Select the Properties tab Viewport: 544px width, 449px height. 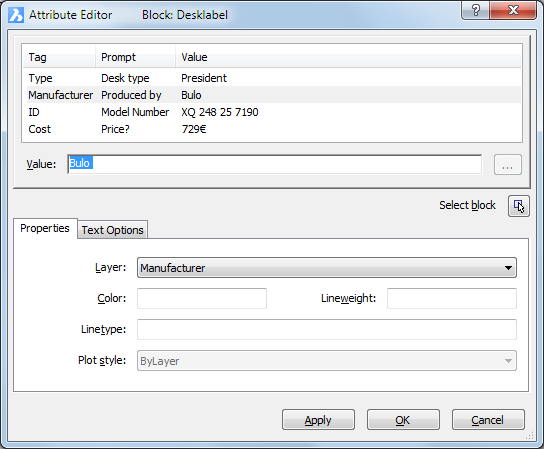(x=45, y=228)
